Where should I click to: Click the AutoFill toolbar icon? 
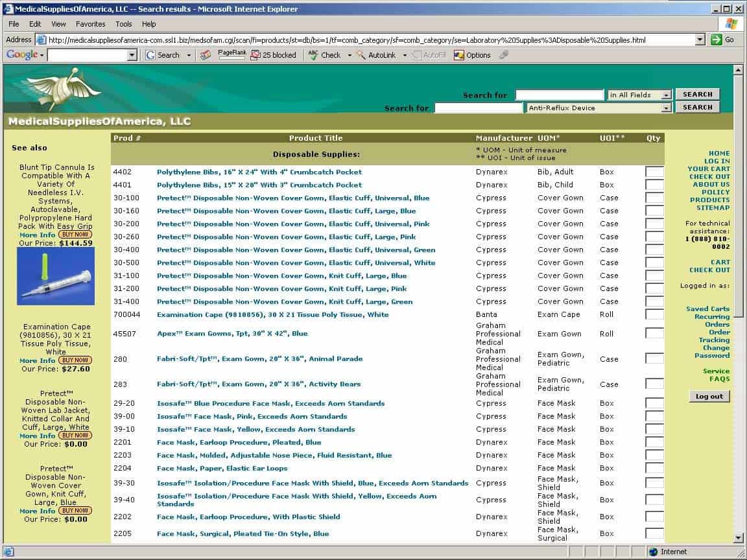pos(416,55)
